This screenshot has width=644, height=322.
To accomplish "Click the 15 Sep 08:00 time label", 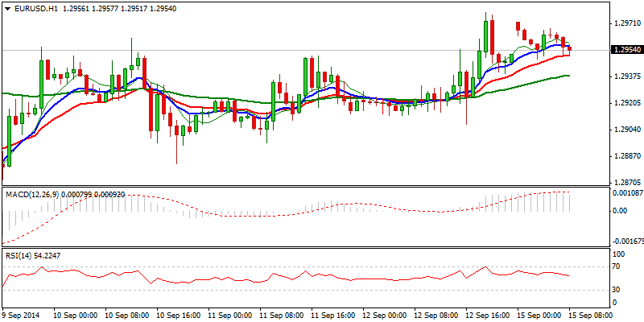I will pyautogui.click(x=590, y=316).
